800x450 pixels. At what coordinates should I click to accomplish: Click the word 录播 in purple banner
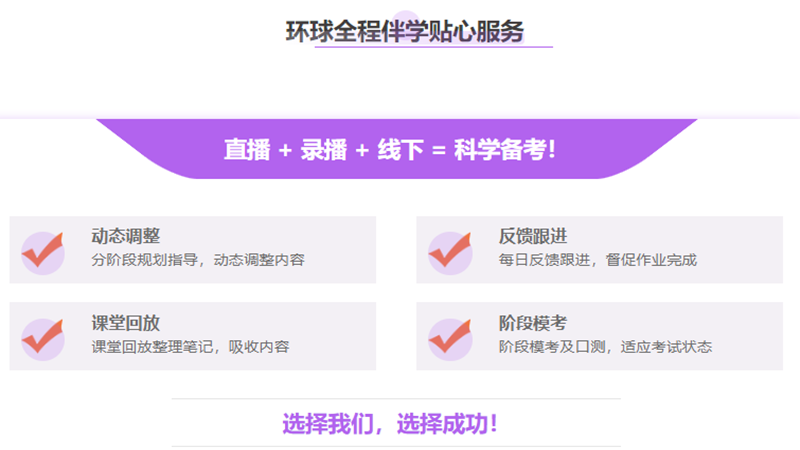(x=323, y=150)
